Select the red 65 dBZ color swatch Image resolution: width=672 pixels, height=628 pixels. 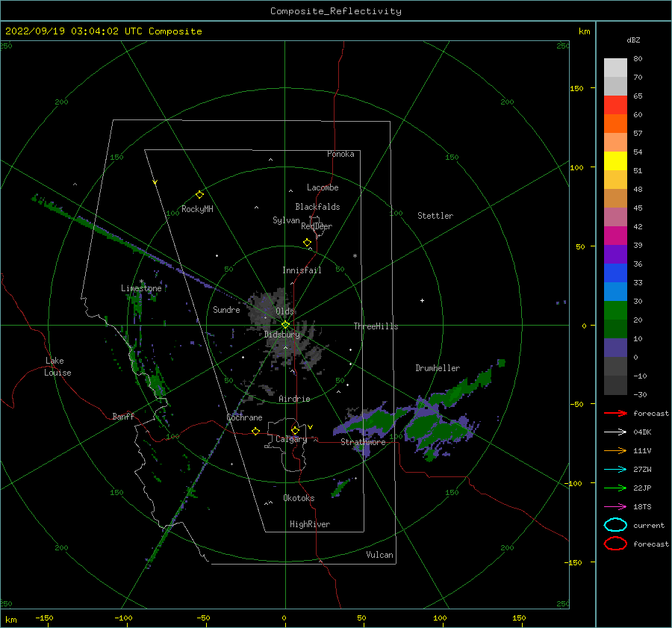tap(615, 105)
